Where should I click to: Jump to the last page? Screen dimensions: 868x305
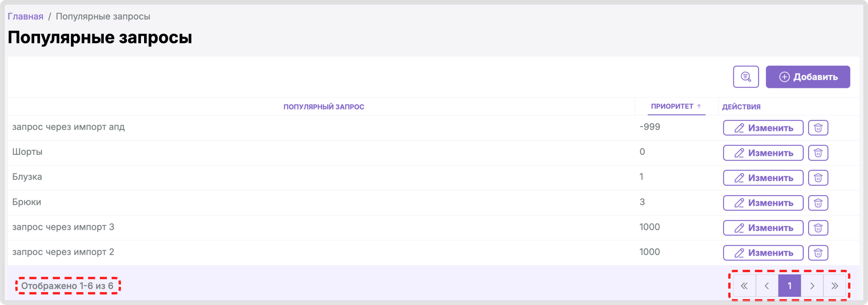point(835,286)
